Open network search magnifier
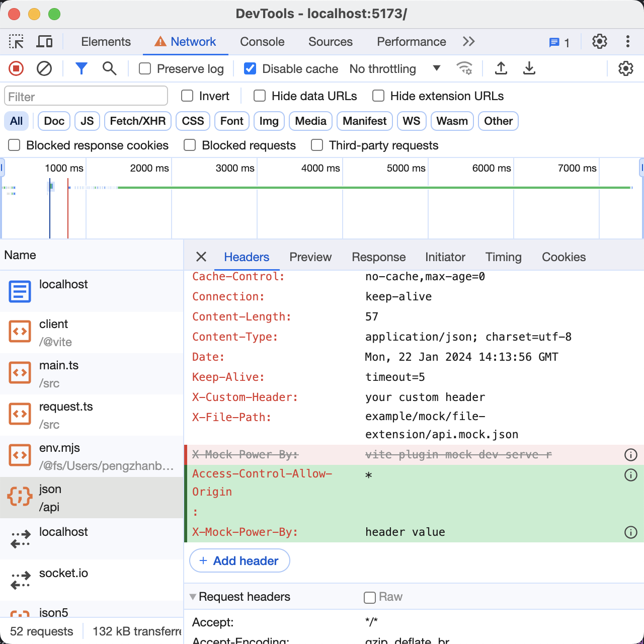The width and height of the screenshot is (644, 644). [109, 68]
